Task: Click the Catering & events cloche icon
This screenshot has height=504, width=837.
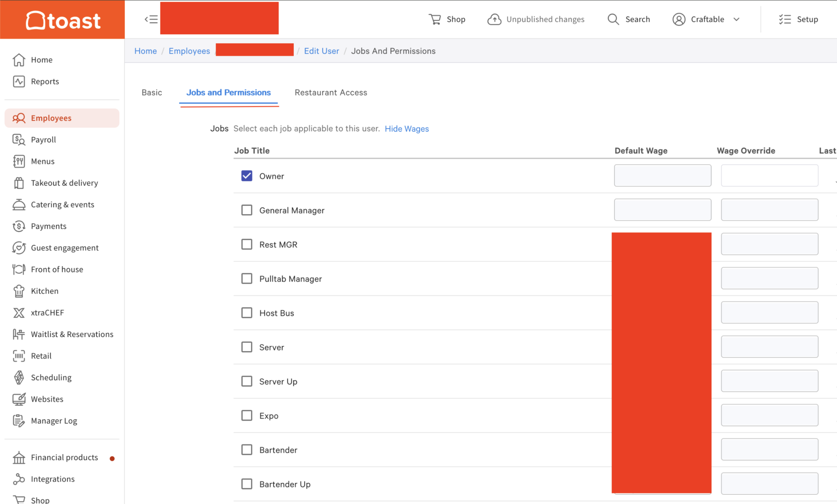Action: point(19,205)
